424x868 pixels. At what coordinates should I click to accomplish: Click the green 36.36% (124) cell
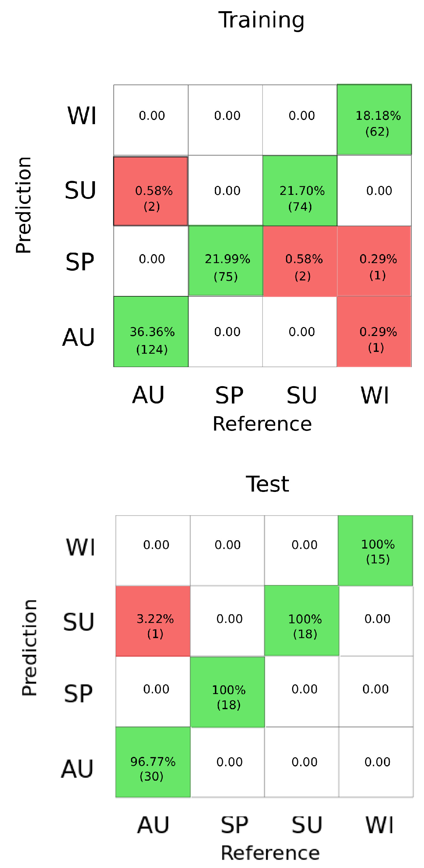[x=151, y=332]
